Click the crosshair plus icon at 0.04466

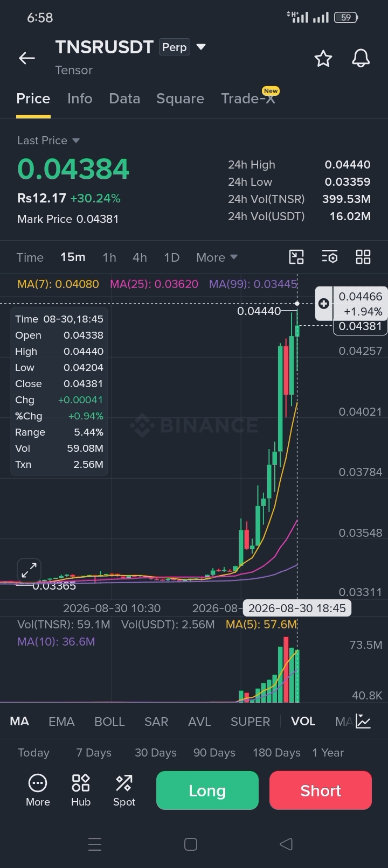pyautogui.click(x=324, y=304)
